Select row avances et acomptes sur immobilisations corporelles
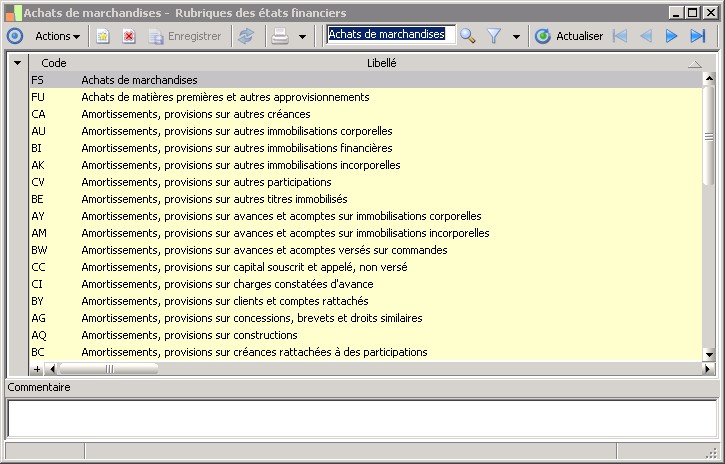Viewport: 725px width, 464px height. point(366,216)
